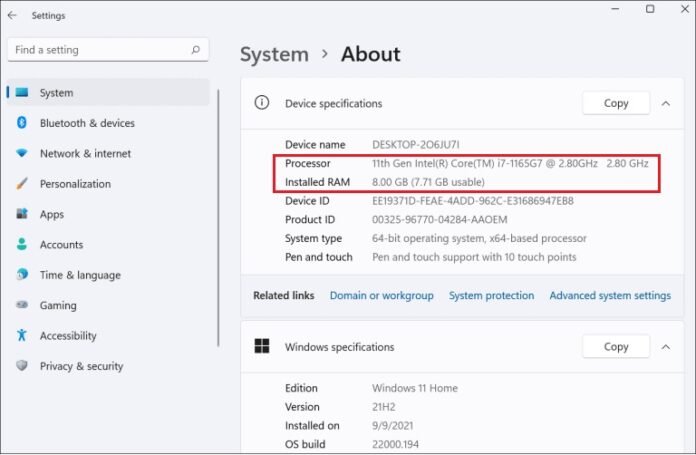Click Pen and touch support value

(x=474, y=257)
